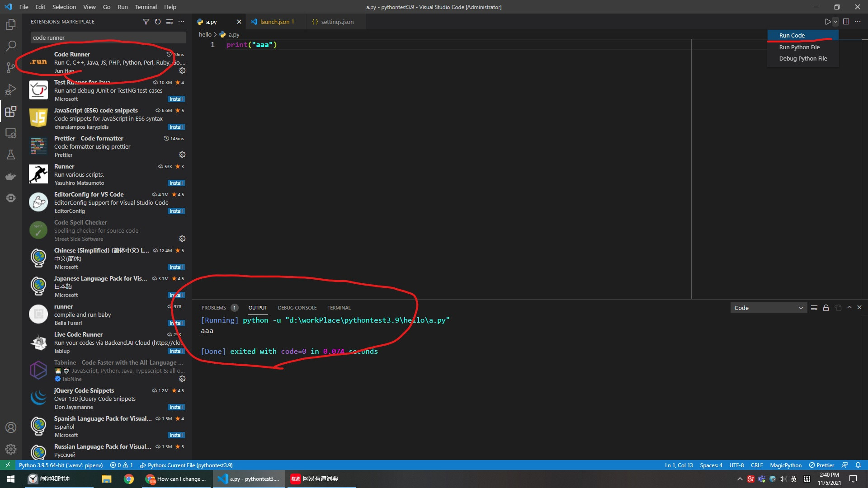Open the File menu
The image size is (868, 488).
24,7
